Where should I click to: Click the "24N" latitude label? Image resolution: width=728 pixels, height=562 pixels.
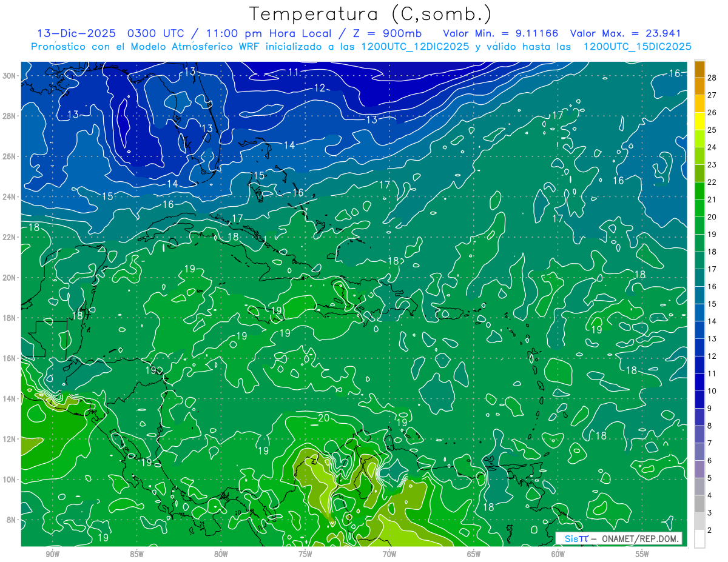click(x=10, y=197)
